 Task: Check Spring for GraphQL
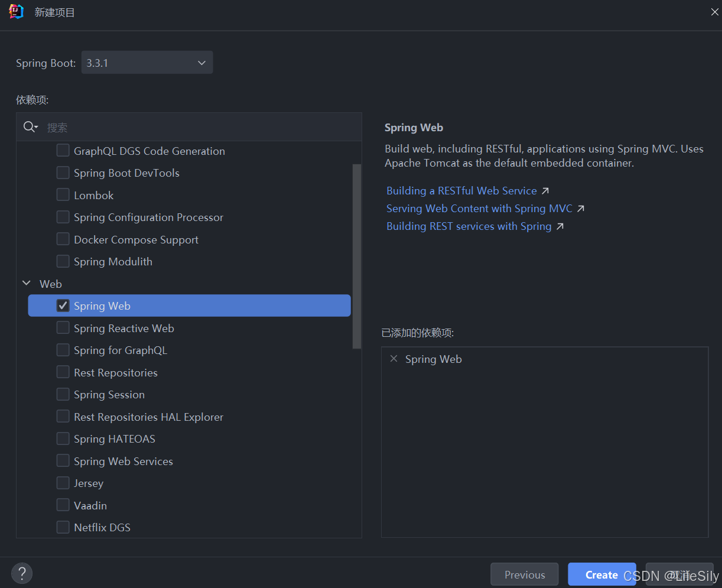63,350
